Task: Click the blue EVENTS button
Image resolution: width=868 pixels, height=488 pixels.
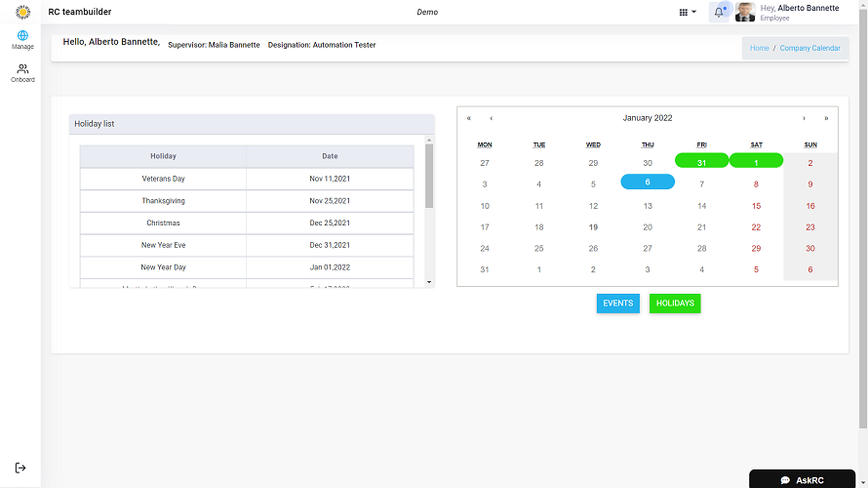Action: [618, 304]
